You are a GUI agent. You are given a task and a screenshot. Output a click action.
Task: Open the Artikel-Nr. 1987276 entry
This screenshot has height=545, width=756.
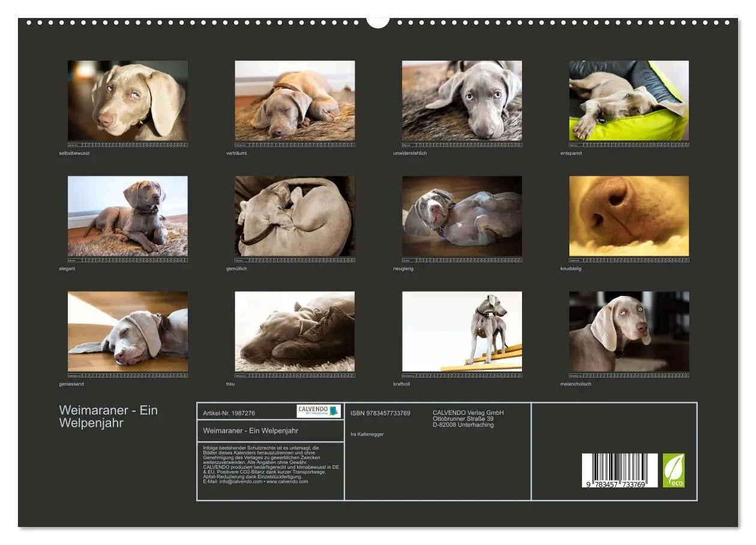point(230,412)
